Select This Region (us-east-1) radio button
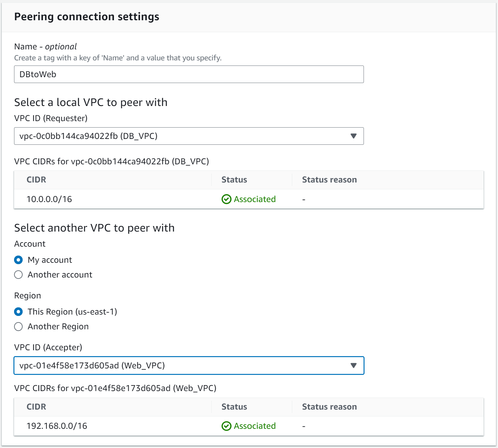The image size is (498, 448). pyautogui.click(x=19, y=312)
